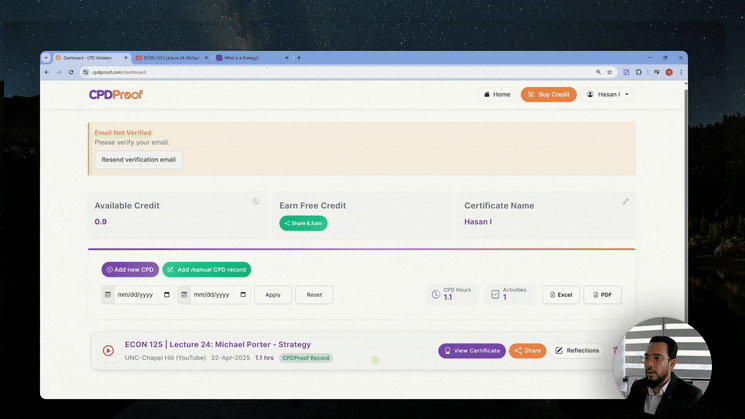Viewport: 745px width, 419px height.
Task: Open calendar picker in second date field
Action: pyautogui.click(x=184, y=295)
